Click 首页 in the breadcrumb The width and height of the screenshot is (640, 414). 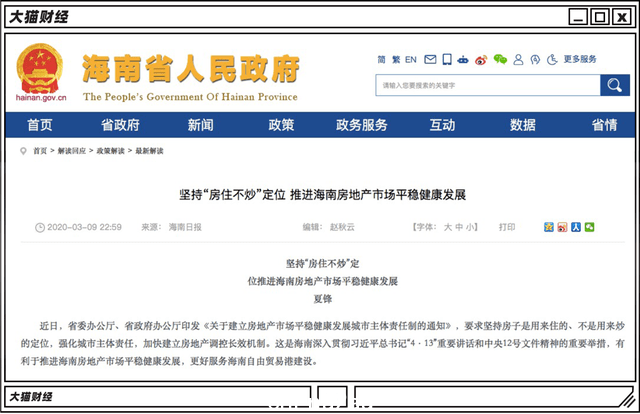click(40, 151)
